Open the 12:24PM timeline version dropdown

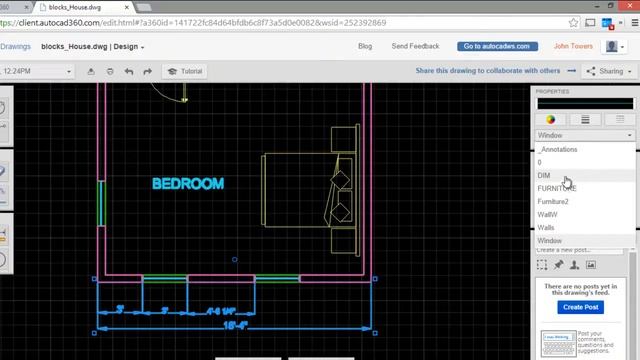[36, 71]
